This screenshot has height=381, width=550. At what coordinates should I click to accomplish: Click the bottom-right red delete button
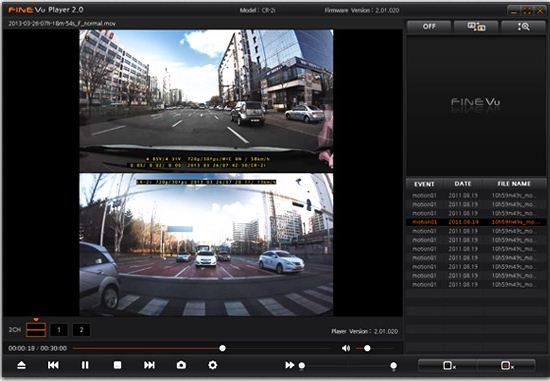(x=507, y=366)
